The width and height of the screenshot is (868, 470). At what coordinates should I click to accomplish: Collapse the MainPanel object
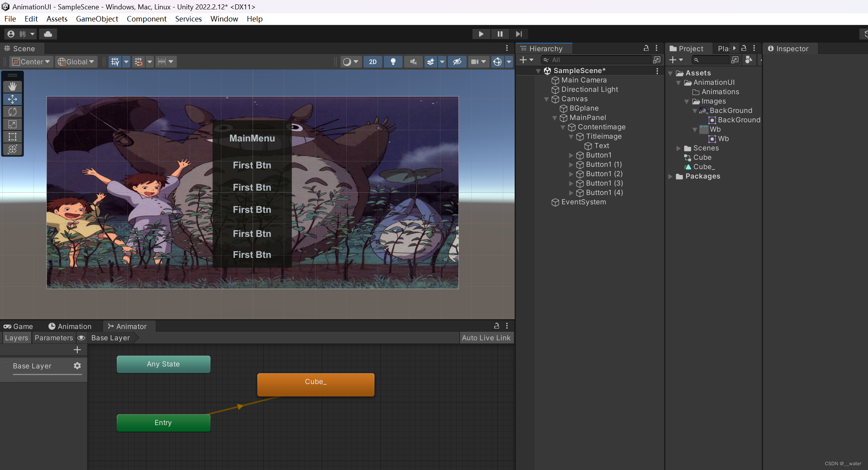[555, 118]
